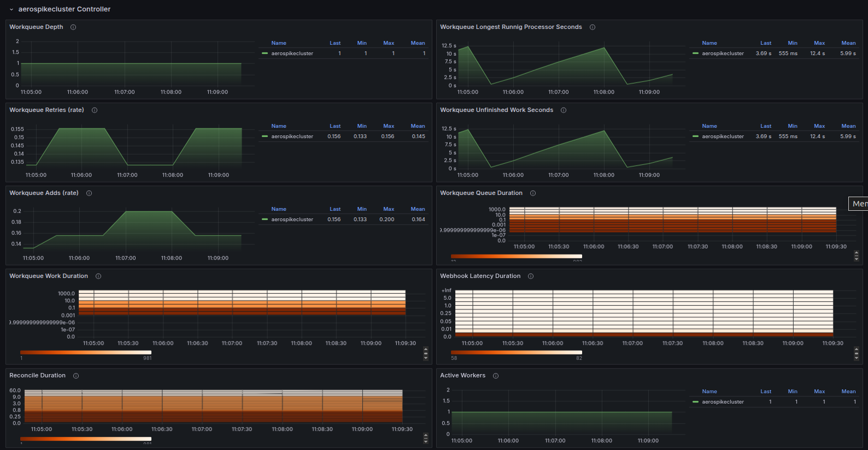Sort Workqueue Depth legend by Max

(x=389, y=43)
